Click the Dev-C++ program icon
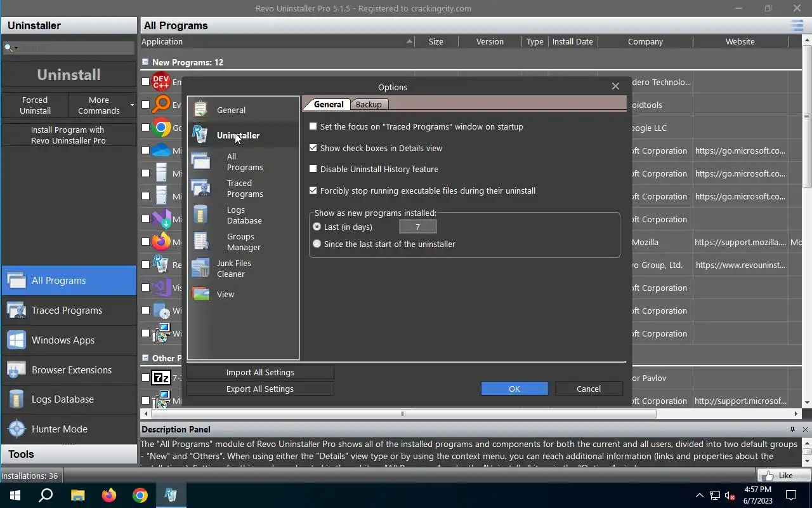 (161, 82)
